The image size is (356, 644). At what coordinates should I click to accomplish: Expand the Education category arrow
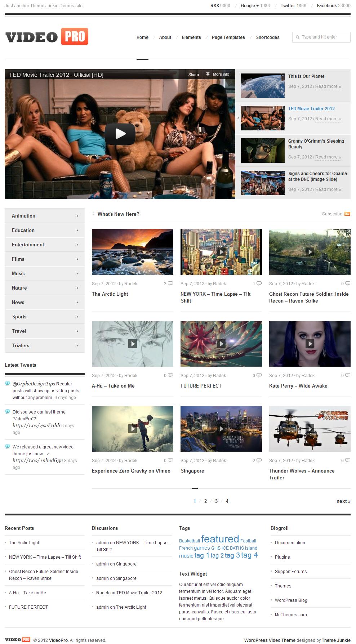[x=77, y=230]
